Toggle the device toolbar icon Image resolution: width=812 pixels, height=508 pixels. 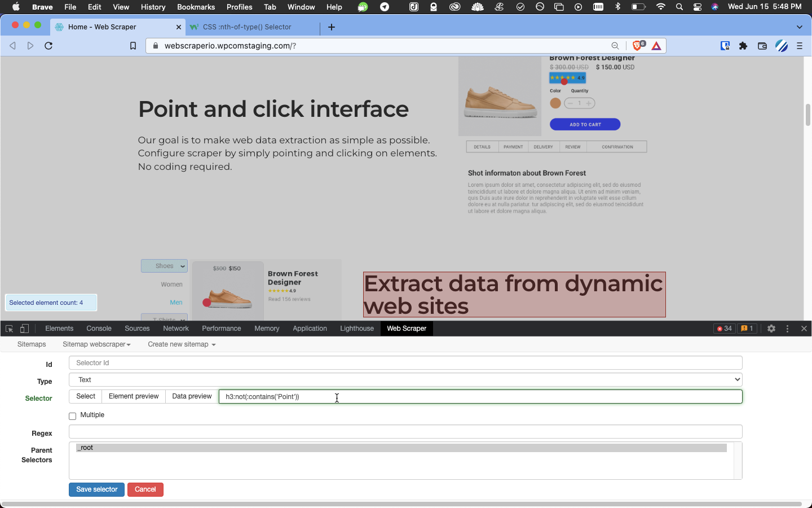click(x=24, y=329)
